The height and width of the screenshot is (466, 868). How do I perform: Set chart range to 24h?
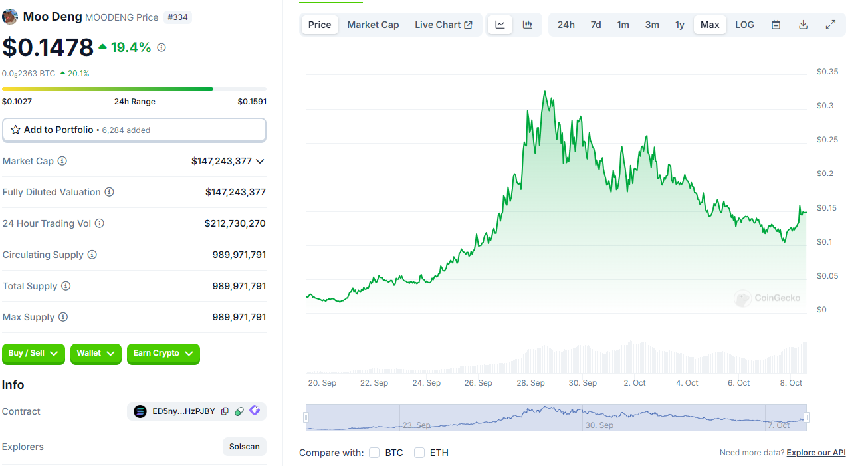pyautogui.click(x=566, y=25)
